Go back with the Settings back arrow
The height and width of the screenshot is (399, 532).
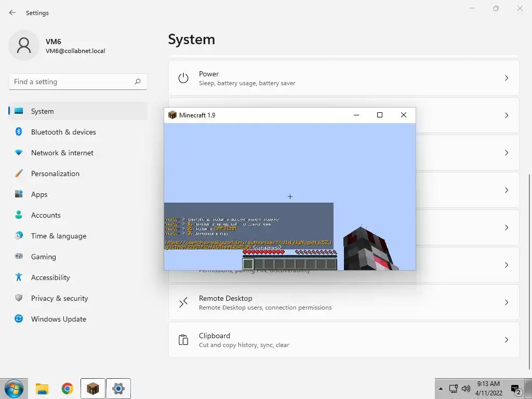click(x=12, y=12)
